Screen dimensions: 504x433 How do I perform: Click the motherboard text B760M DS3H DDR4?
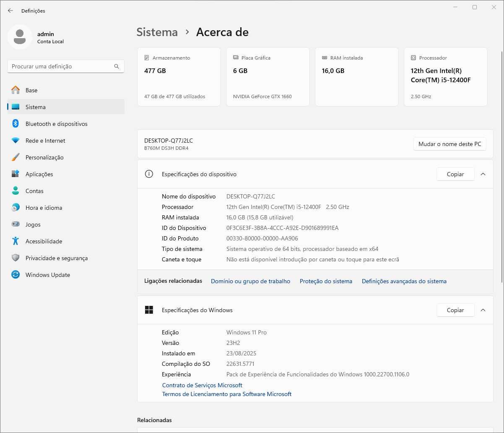(166, 148)
